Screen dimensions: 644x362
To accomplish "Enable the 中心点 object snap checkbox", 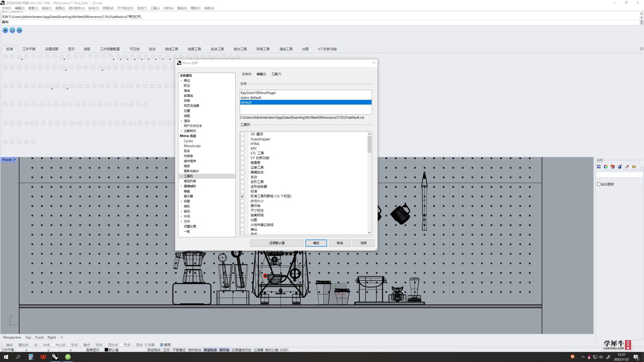I will click(53, 345).
